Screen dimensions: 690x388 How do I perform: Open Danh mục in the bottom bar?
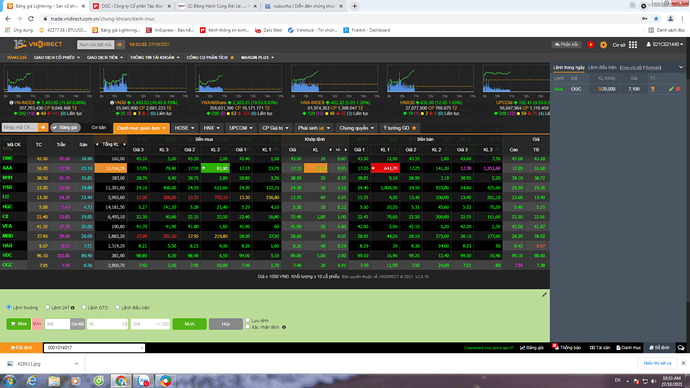tap(628, 348)
